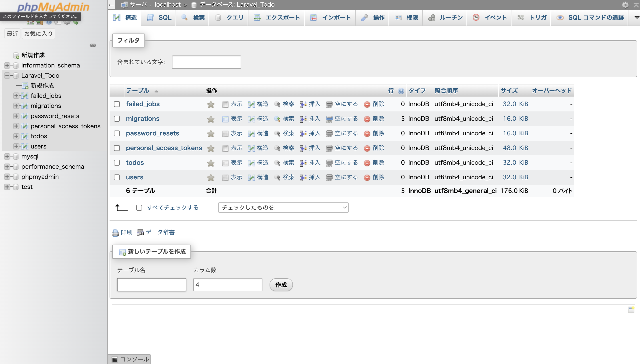Click localhost server breadcrumb

[168, 5]
